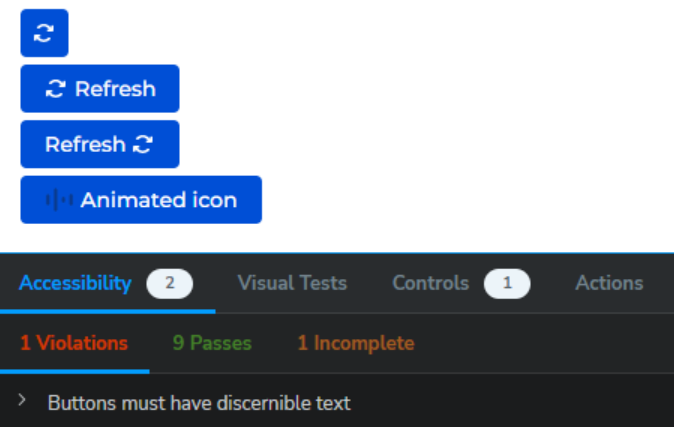
Task: Click the Controls count badge showing 1
Action: (507, 283)
